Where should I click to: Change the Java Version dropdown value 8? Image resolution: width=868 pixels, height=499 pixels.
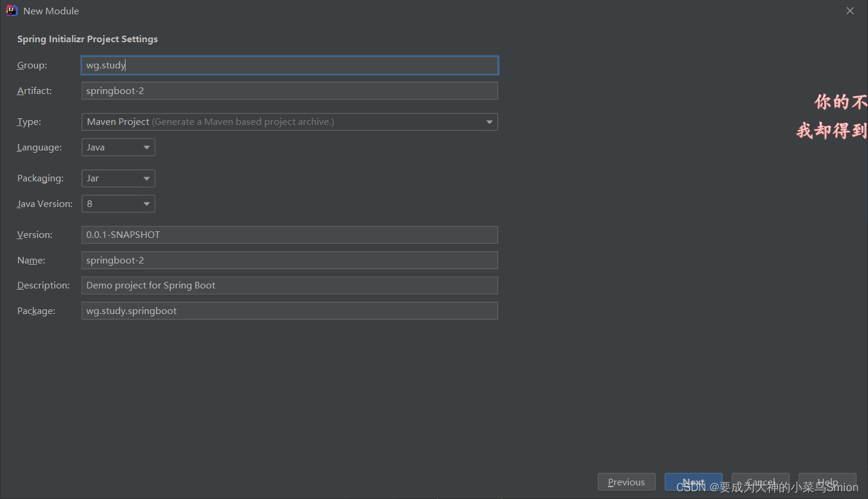(x=118, y=204)
